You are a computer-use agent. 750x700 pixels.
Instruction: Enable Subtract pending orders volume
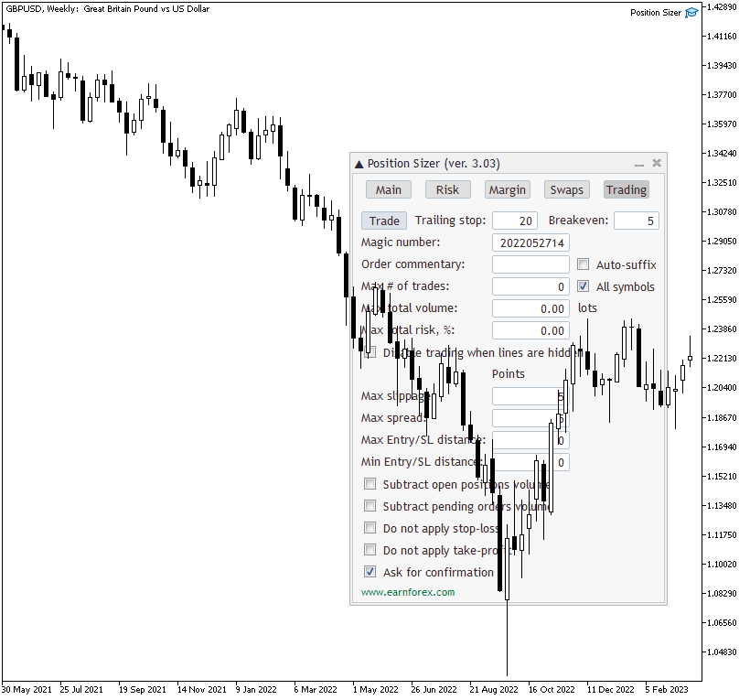(370, 506)
